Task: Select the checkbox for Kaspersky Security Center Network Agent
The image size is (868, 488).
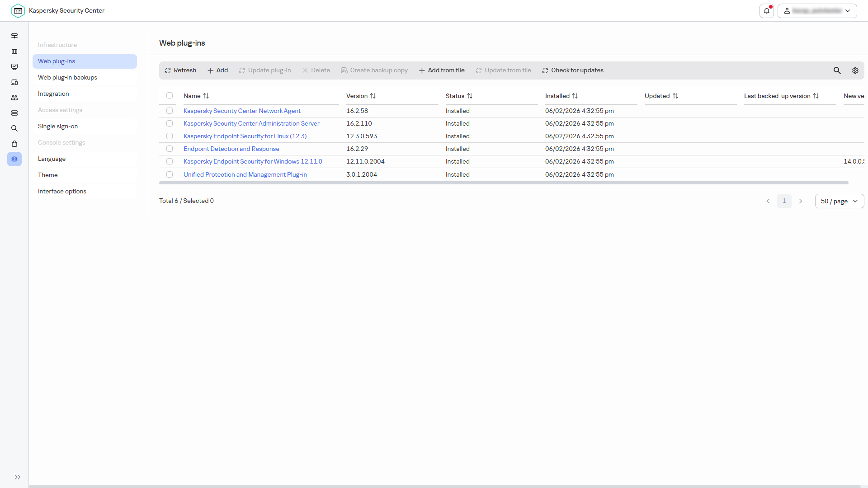Action: [170, 111]
